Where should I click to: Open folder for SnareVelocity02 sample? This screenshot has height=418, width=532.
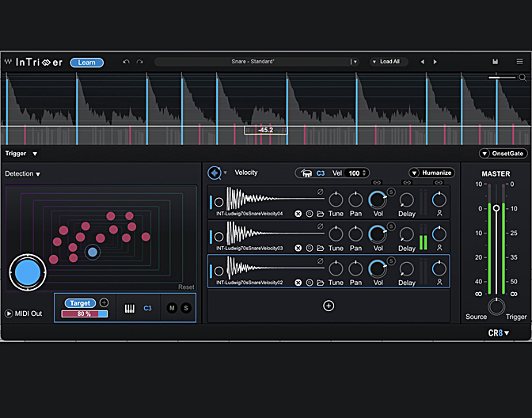click(321, 283)
